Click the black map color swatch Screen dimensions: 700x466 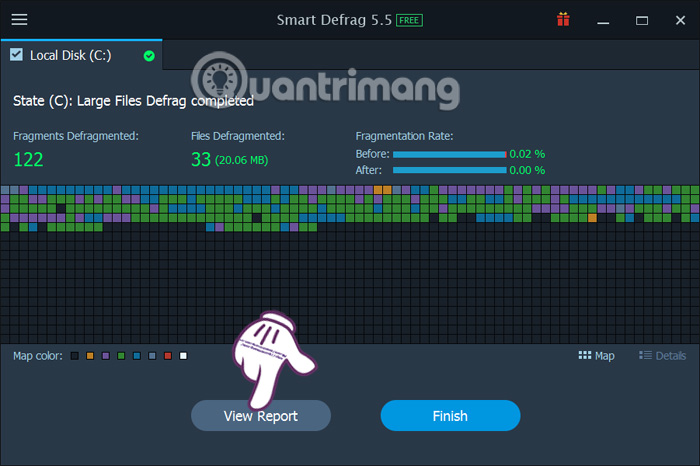click(75, 356)
